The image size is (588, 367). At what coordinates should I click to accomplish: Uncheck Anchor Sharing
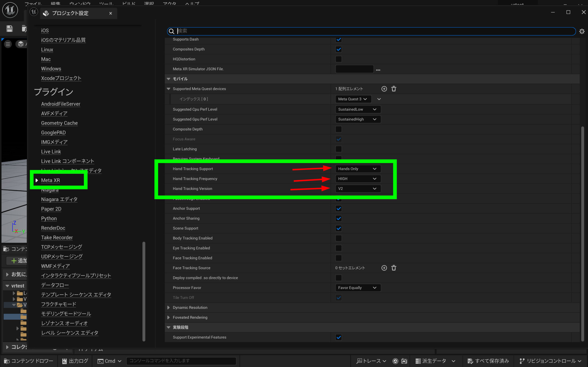[339, 218]
